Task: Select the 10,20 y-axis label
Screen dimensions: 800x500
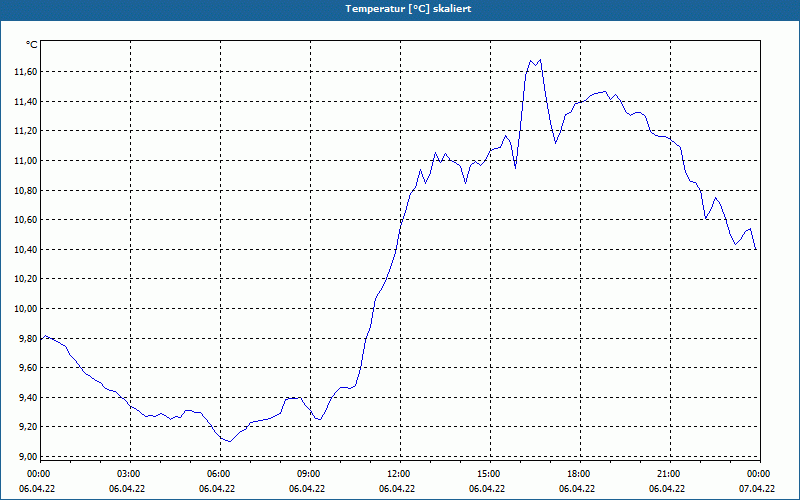Action: [x=26, y=279]
